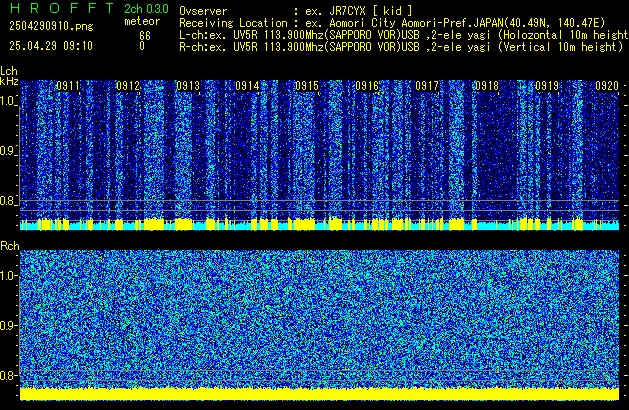
Task: Click the 0911 time marker
Action: [68, 86]
